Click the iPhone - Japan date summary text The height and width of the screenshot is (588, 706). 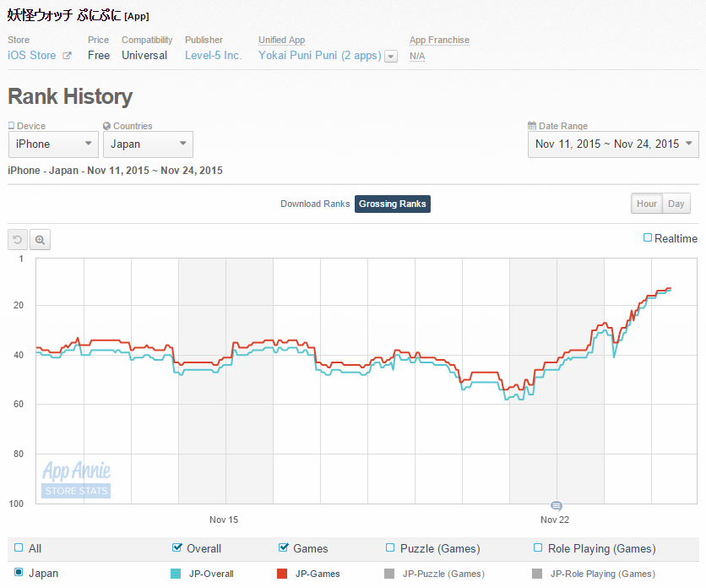tap(115, 171)
